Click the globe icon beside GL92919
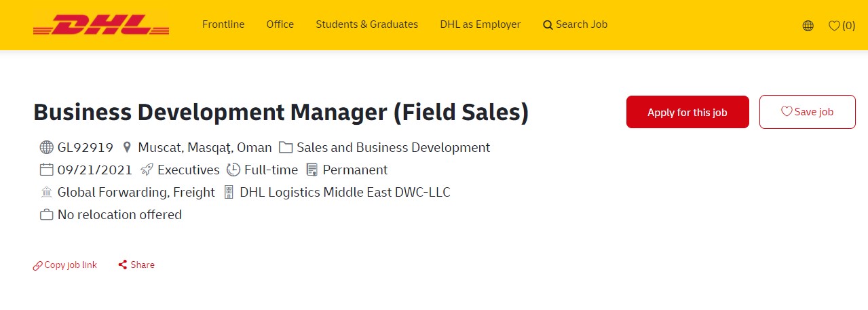 (x=46, y=147)
